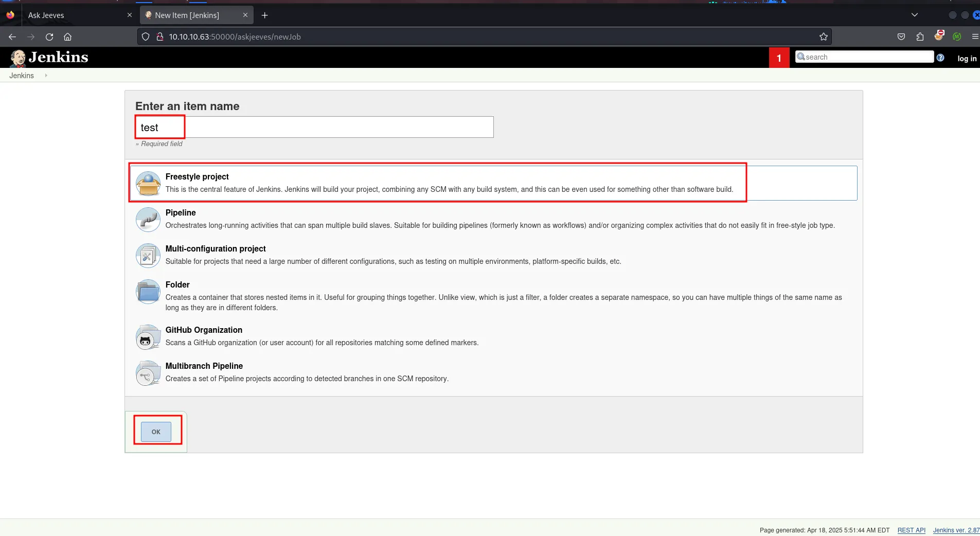Click the Jenkins breadcrumb link
Viewport: 980px width, 536px height.
pyautogui.click(x=22, y=76)
